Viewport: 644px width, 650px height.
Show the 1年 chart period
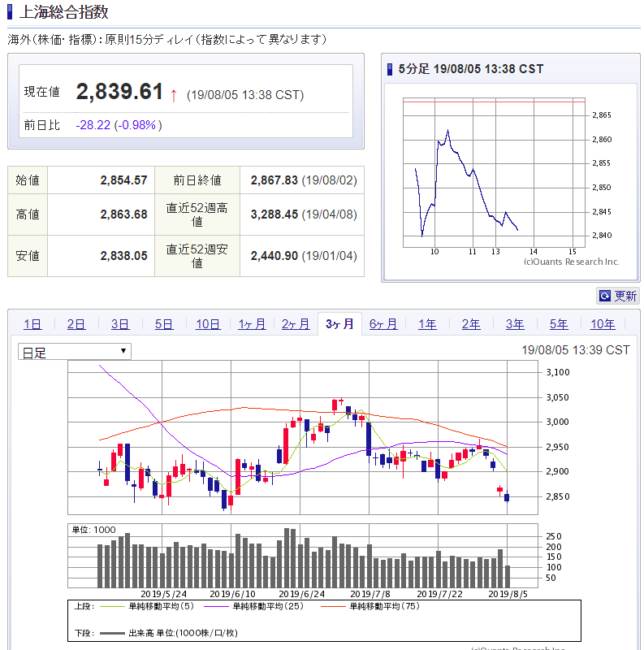[427, 324]
